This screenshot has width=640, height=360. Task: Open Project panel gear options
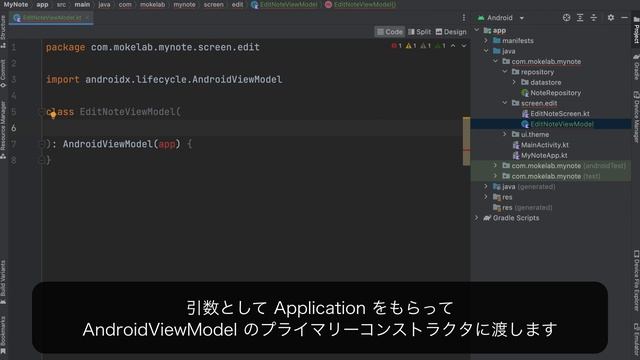pos(611,18)
